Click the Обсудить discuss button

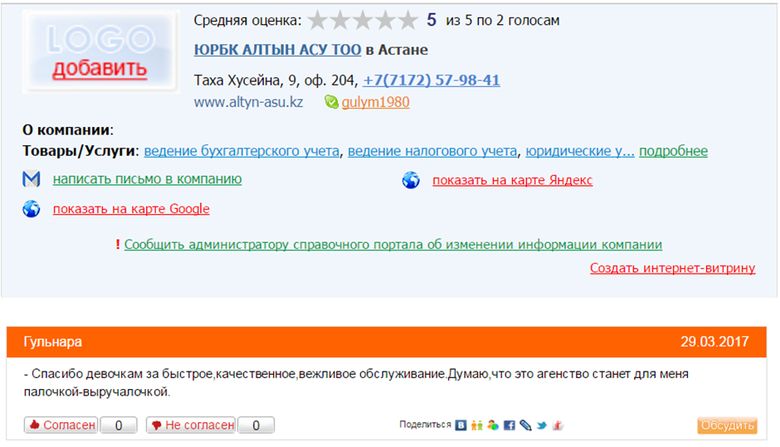point(727,426)
